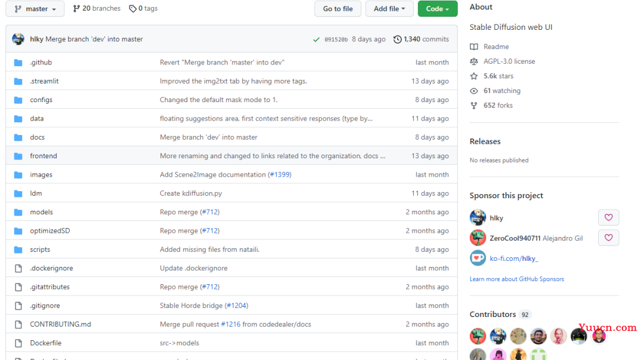The height and width of the screenshot is (360, 644).
Task: Open commit hash 091520b
Action: (x=336, y=39)
